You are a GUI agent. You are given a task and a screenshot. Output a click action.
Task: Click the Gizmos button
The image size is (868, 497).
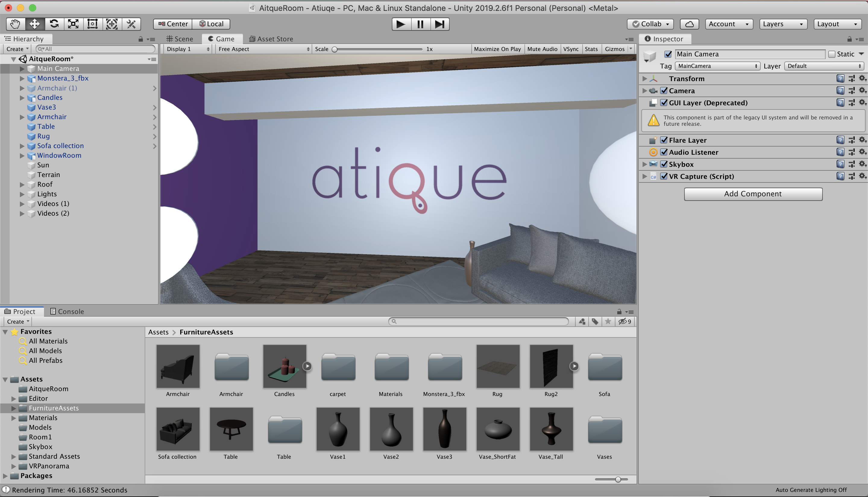(615, 49)
